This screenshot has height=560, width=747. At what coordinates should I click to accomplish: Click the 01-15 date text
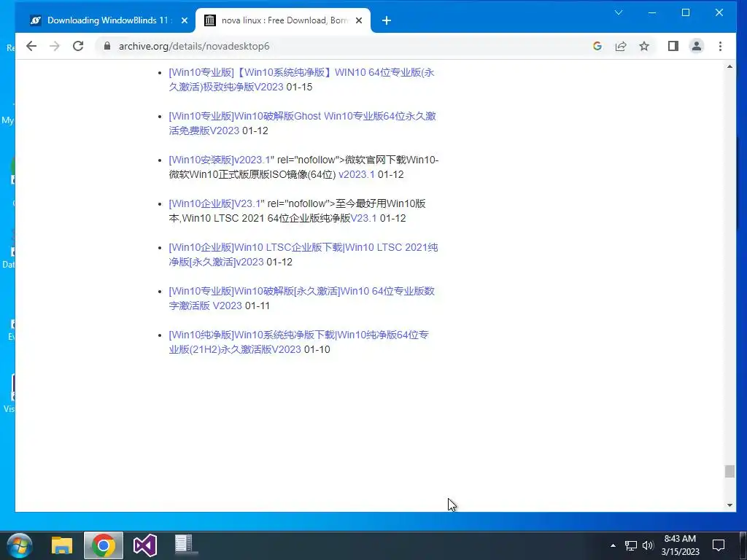tap(299, 87)
